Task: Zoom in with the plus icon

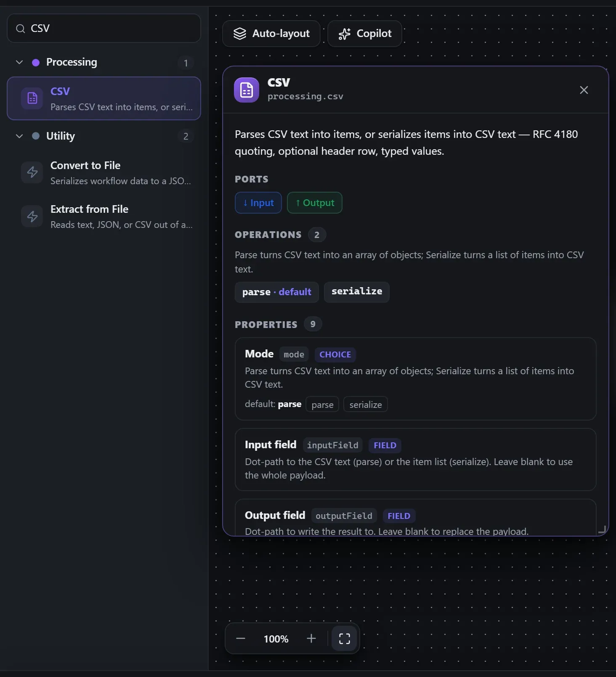Action: pos(311,639)
